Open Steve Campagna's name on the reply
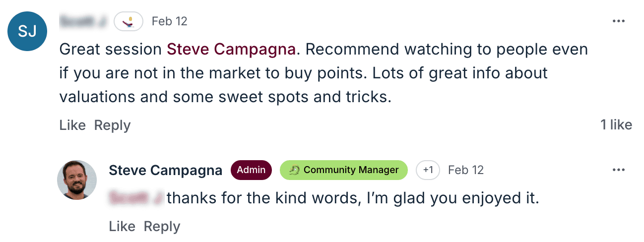 tap(165, 171)
